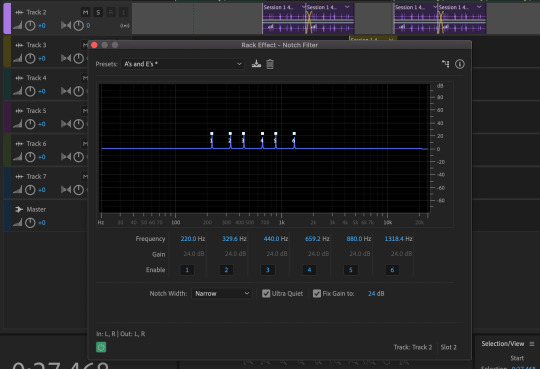Adjust the Track 7 pan knob
The image size is (540, 369).
click(79, 190)
